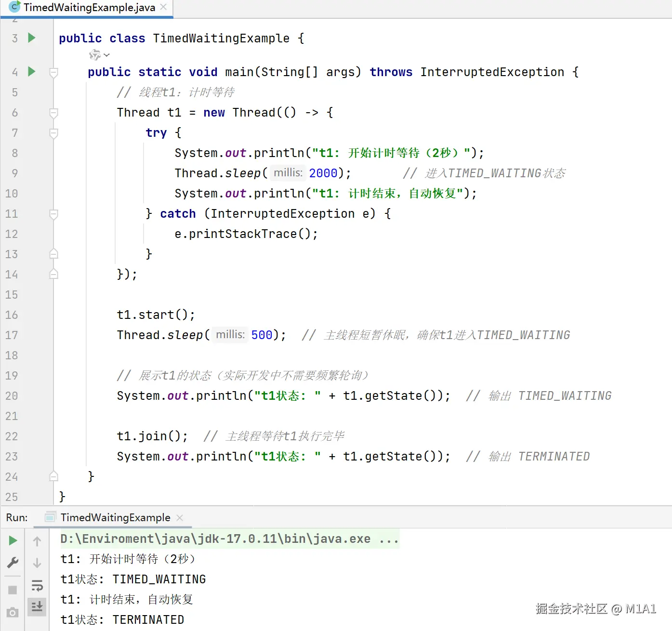Toggle scroll to end of console
672x631 pixels.
(37, 606)
